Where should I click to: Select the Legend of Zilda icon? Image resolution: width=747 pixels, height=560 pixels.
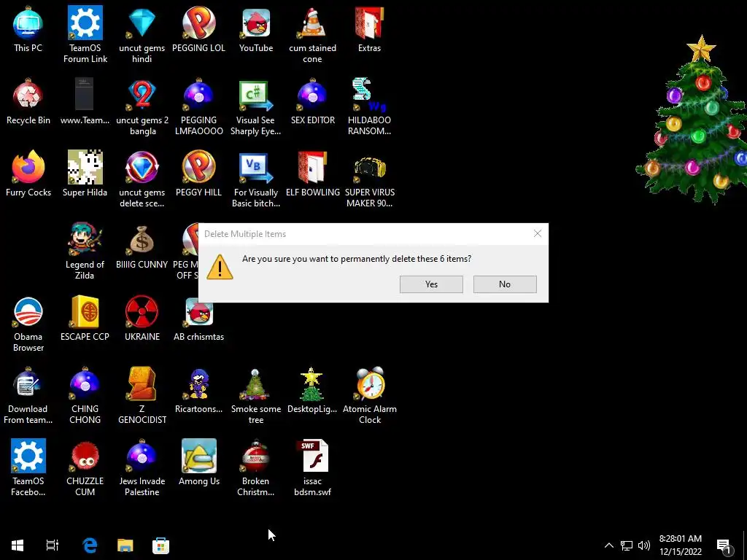coord(85,251)
